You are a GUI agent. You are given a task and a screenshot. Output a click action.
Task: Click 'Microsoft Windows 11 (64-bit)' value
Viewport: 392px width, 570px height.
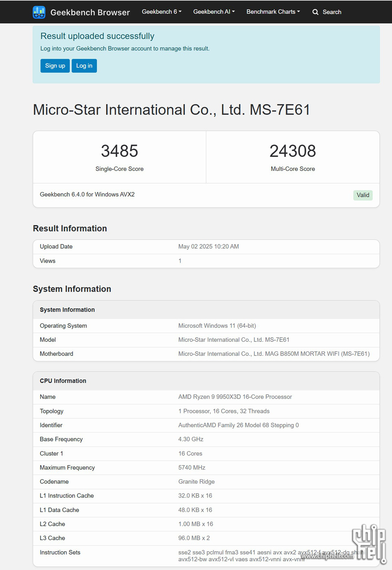coord(217,326)
